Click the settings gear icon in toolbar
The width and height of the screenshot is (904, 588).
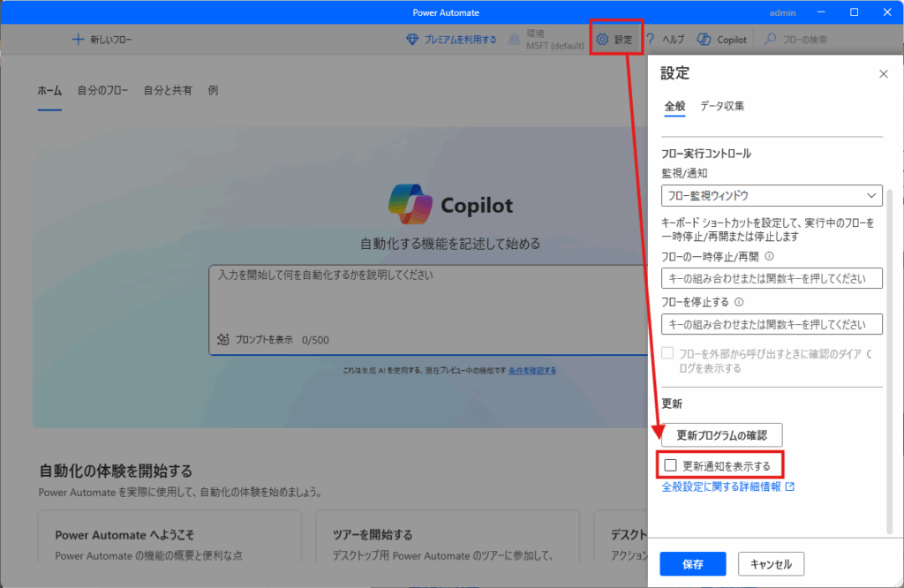[x=602, y=39]
